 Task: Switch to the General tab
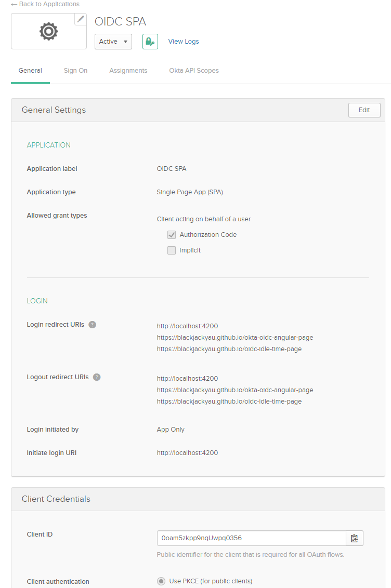tap(30, 71)
